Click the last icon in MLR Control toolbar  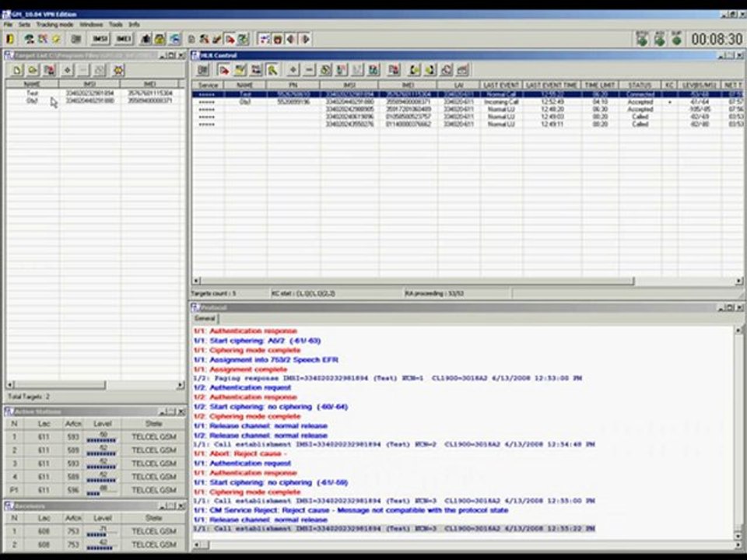pyautogui.click(x=462, y=70)
